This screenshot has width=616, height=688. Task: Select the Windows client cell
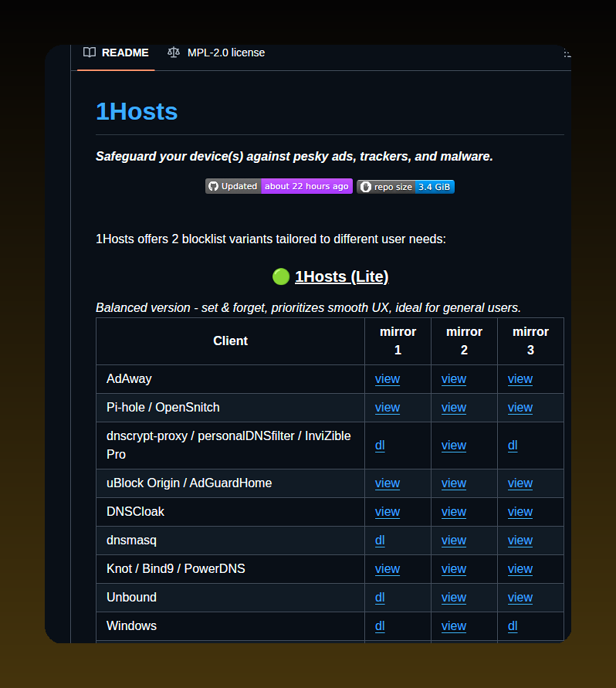click(x=230, y=626)
